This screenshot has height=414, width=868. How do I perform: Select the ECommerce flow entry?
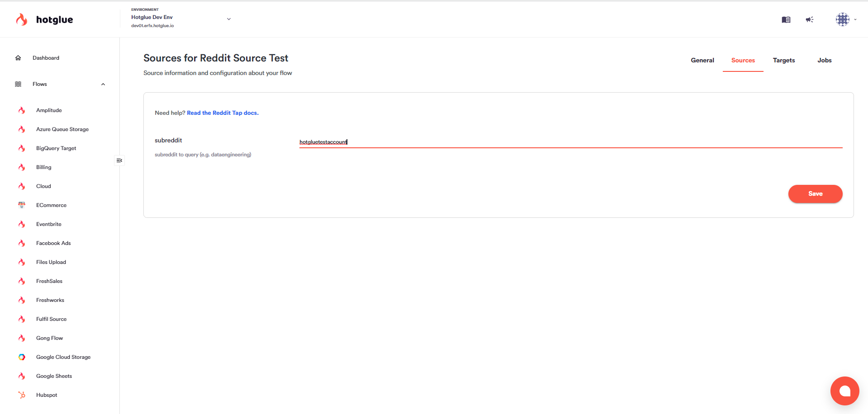[51, 205]
